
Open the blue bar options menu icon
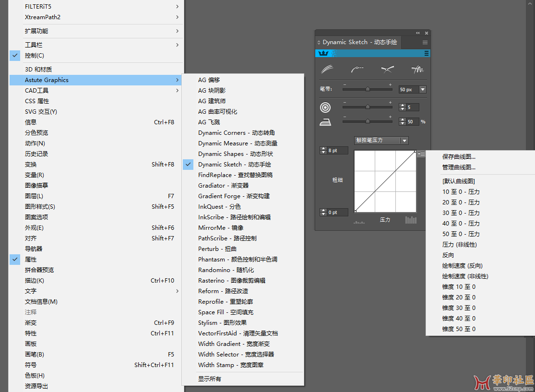tap(426, 54)
